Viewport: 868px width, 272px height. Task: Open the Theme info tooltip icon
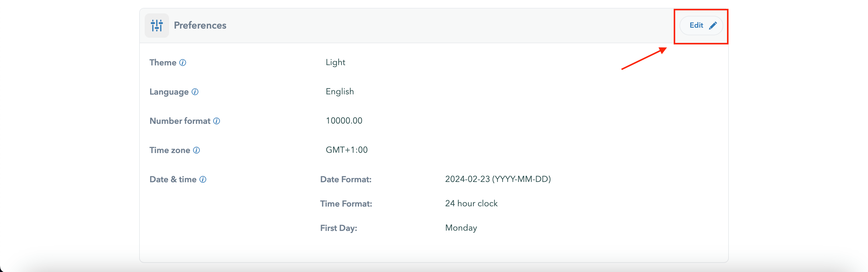point(183,63)
